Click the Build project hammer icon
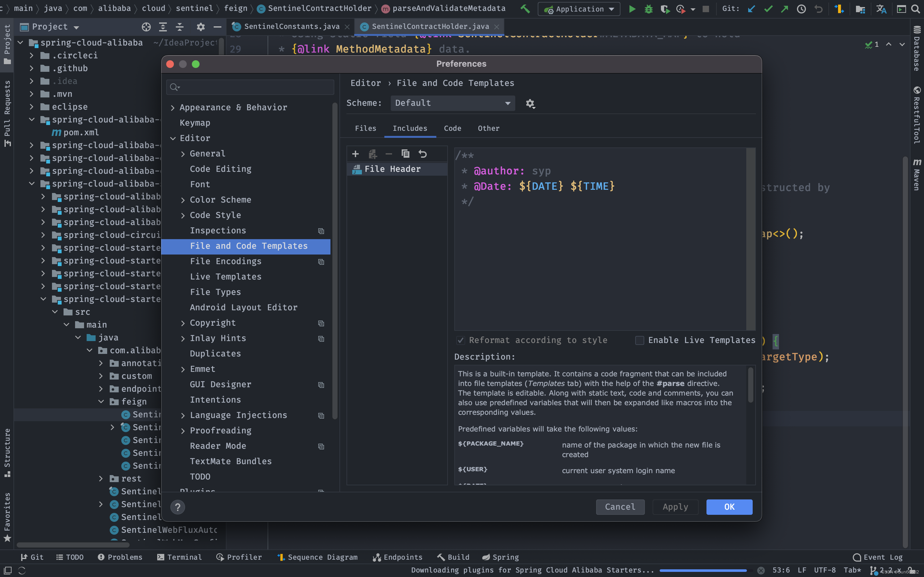 tap(525, 9)
